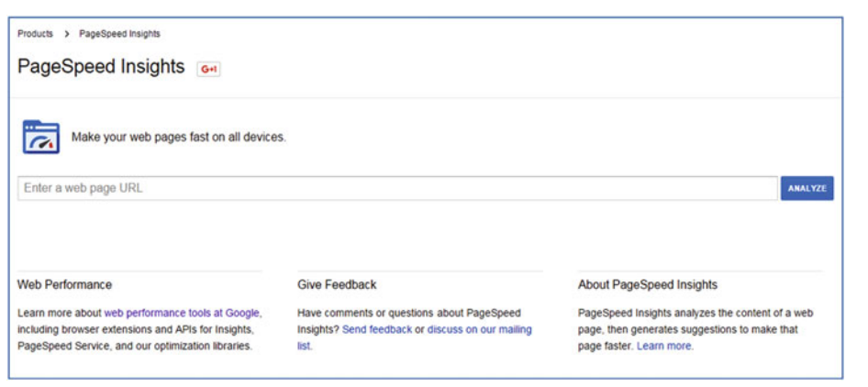Click the Give Feedback section heading
The height and width of the screenshot is (387, 868).
337,284
